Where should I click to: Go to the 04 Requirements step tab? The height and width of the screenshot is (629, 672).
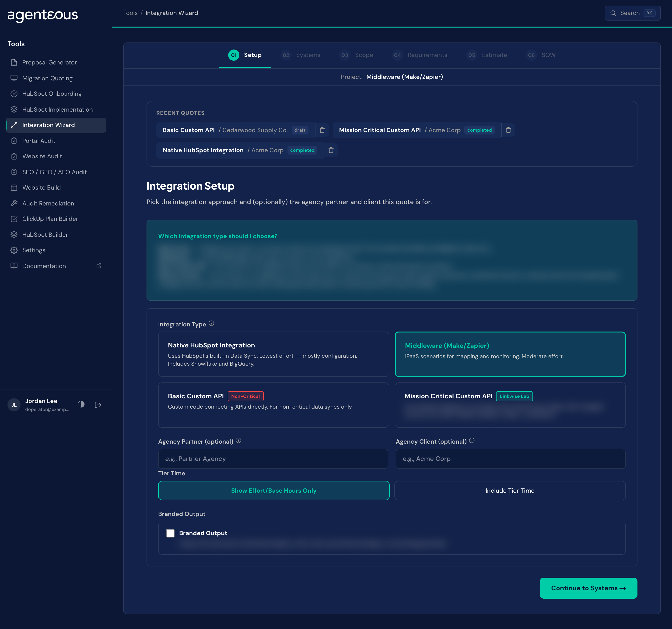click(x=420, y=55)
